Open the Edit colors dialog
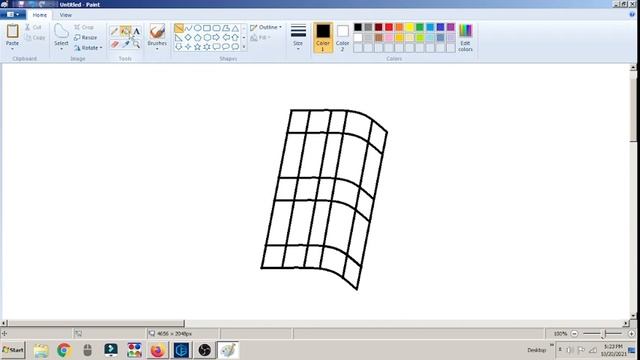Image resolution: width=640 pixels, height=360 pixels. coord(465,38)
